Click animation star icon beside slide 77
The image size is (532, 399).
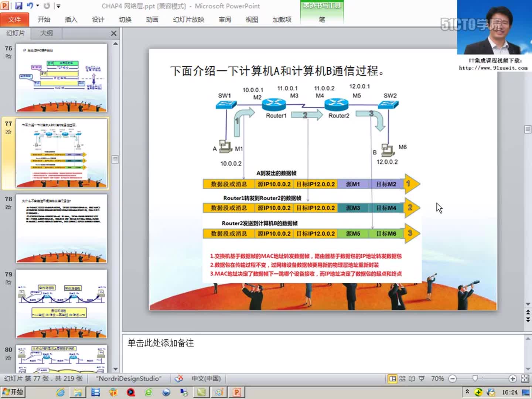pos(8,132)
